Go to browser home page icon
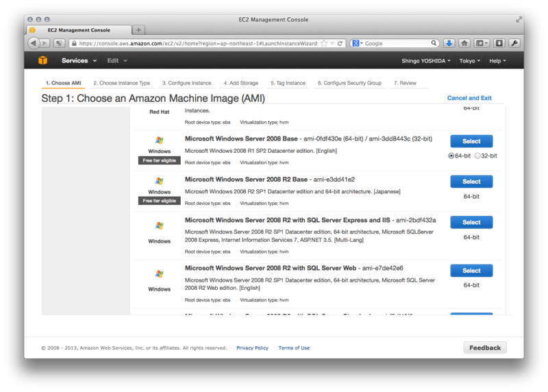The image size is (548, 392). 464,43
